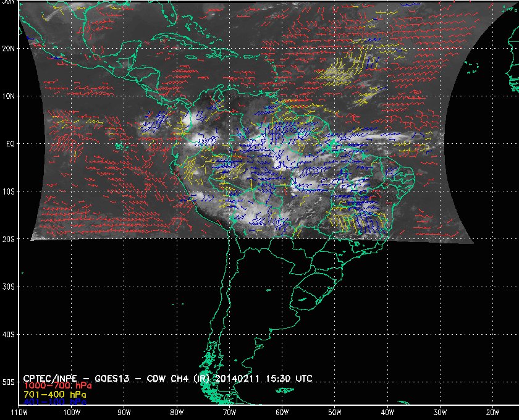Click the 100W longitude label
The width and height of the screenshot is (519, 420).
click(72, 413)
